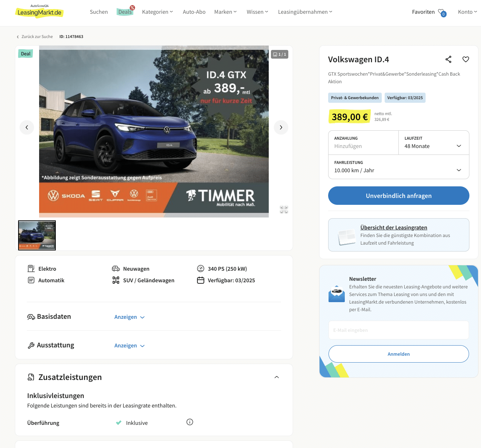The height and width of the screenshot is (448, 481).
Task: Click the image counter 1/1 badge
Action: coord(280,54)
